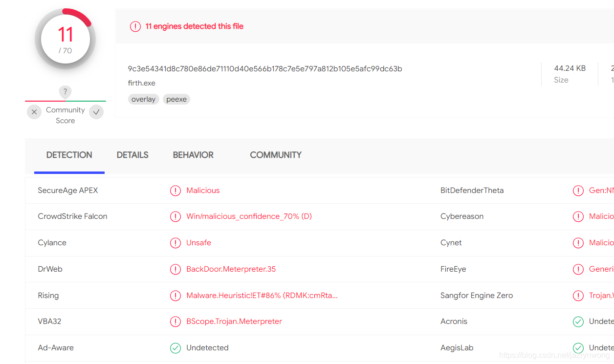Click the community score downvote X icon

tap(34, 112)
